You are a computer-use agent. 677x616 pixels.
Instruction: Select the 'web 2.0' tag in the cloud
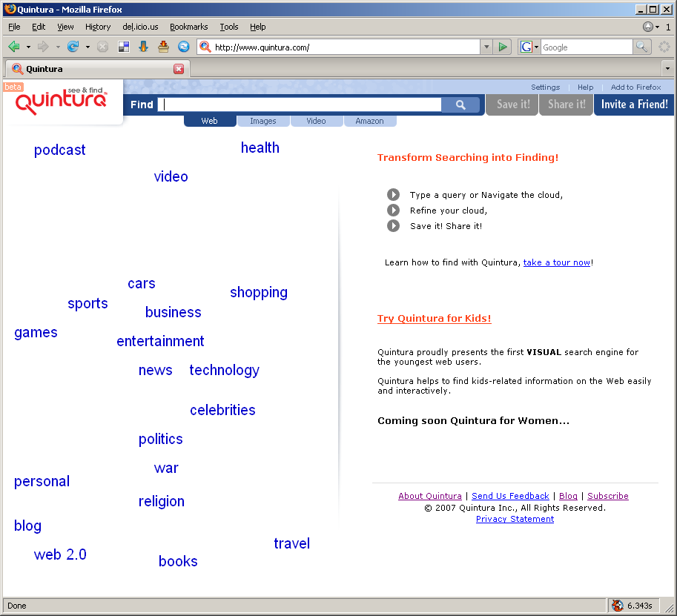pyautogui.click(x=60, y=554)
